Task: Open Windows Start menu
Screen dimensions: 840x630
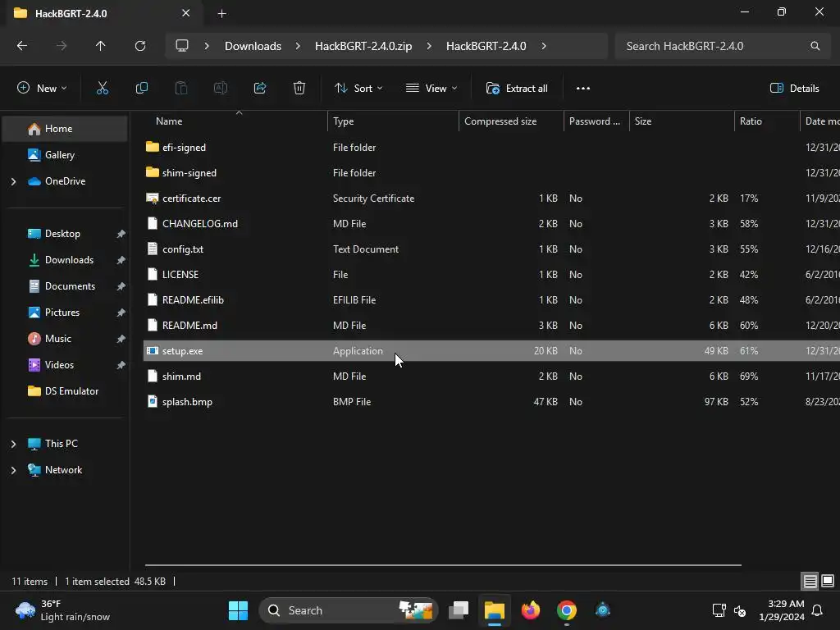Action: [238, 610]
